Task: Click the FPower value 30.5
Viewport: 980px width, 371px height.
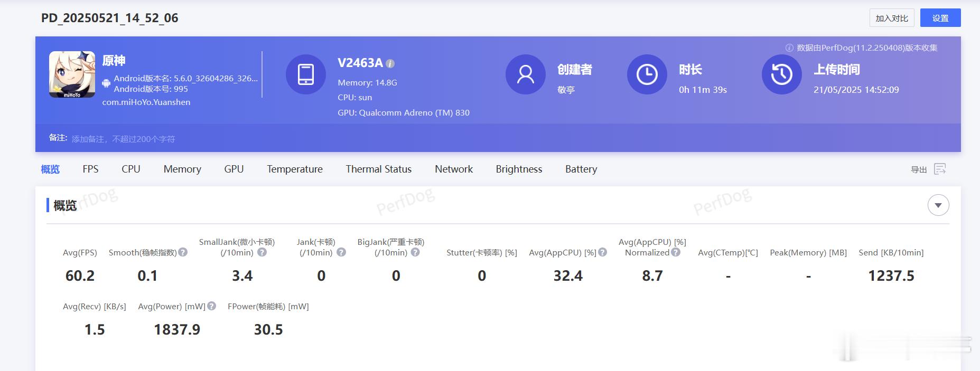Action: [x=268, y=329]
